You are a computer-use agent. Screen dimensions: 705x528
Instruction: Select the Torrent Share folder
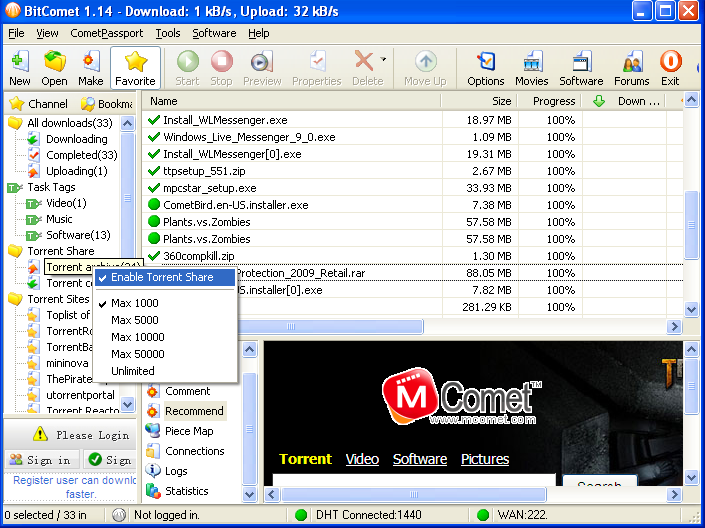(61, 251)
